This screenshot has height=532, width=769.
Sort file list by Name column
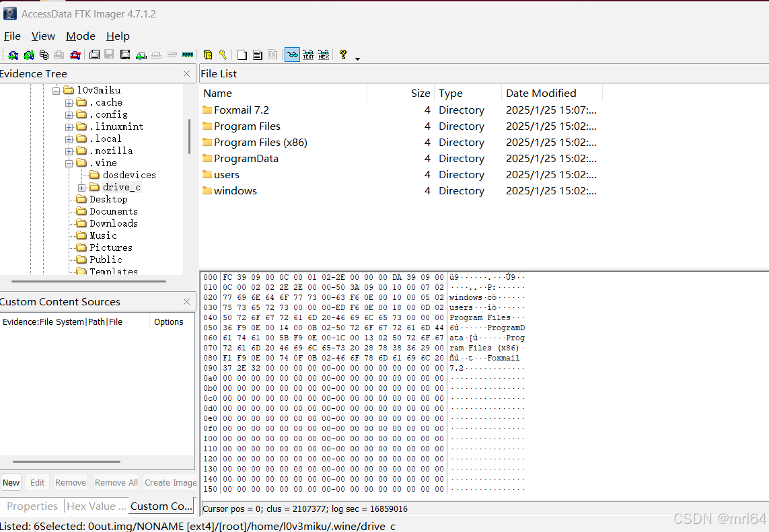pyautogui.click(x=283, y=93)
